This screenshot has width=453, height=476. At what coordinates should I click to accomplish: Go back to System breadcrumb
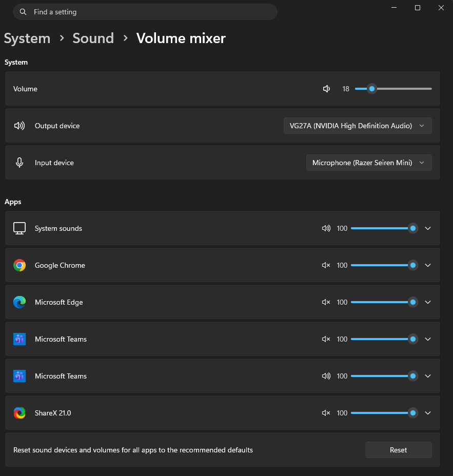point(27,38)
